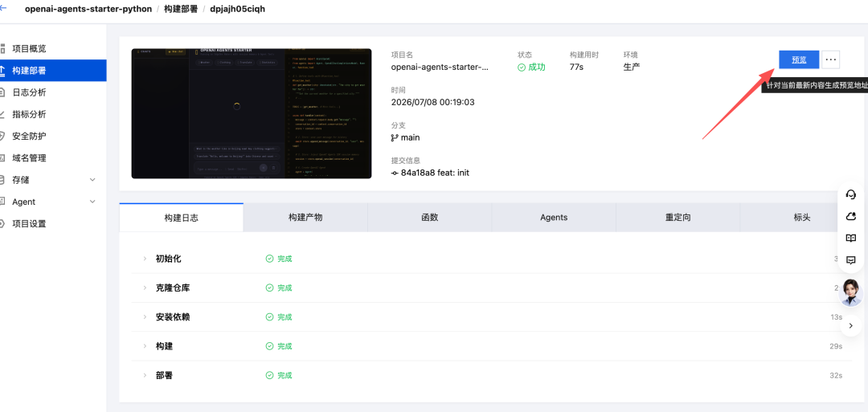
Task: Expand the 初始化 log step
Action: point(145,259)
